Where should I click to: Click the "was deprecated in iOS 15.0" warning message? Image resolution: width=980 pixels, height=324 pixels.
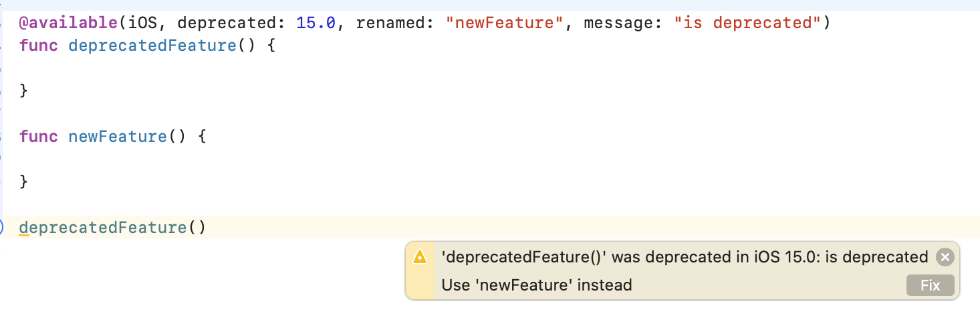(x=685, y=257)
